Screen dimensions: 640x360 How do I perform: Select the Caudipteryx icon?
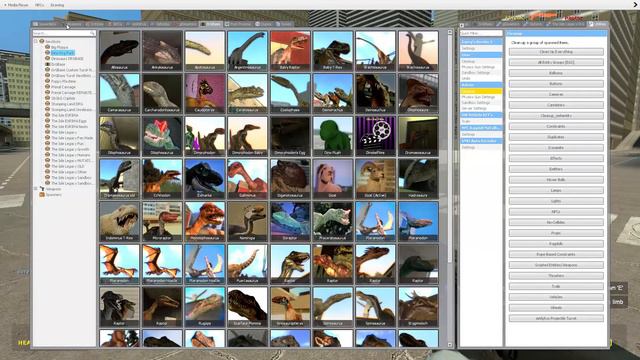[204, 93]
